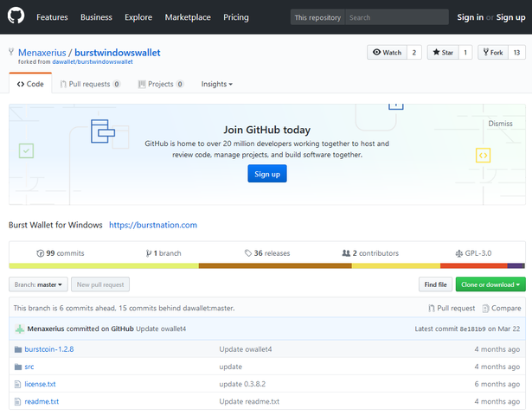
Task: Click the language color bar
Action: click(266, 265)
